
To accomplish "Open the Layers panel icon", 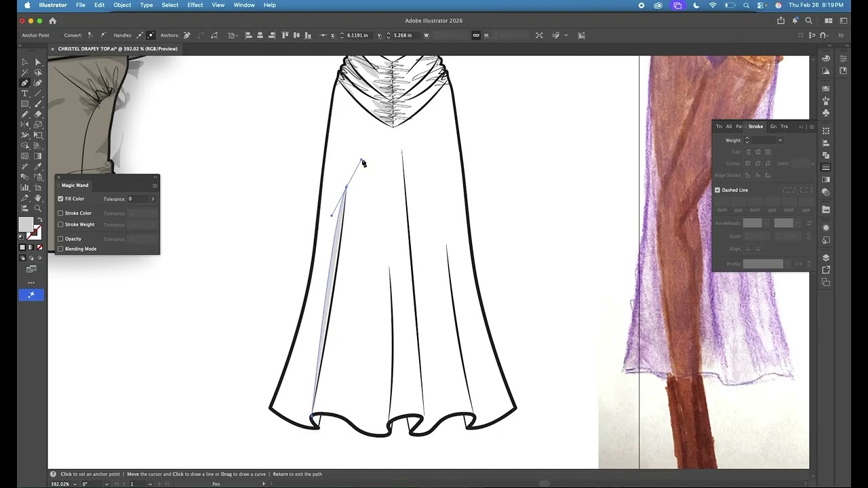I will click(x=826, y=258).
